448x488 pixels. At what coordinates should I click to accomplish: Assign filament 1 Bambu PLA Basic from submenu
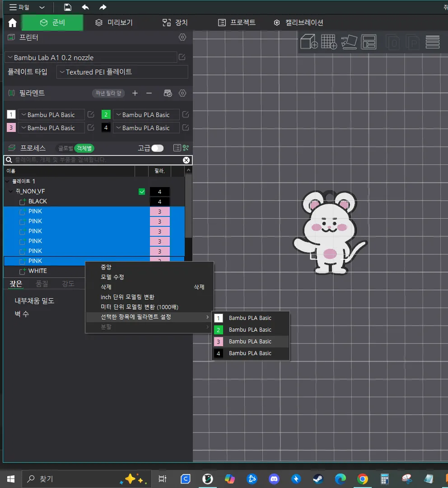[x=251, y=318]
